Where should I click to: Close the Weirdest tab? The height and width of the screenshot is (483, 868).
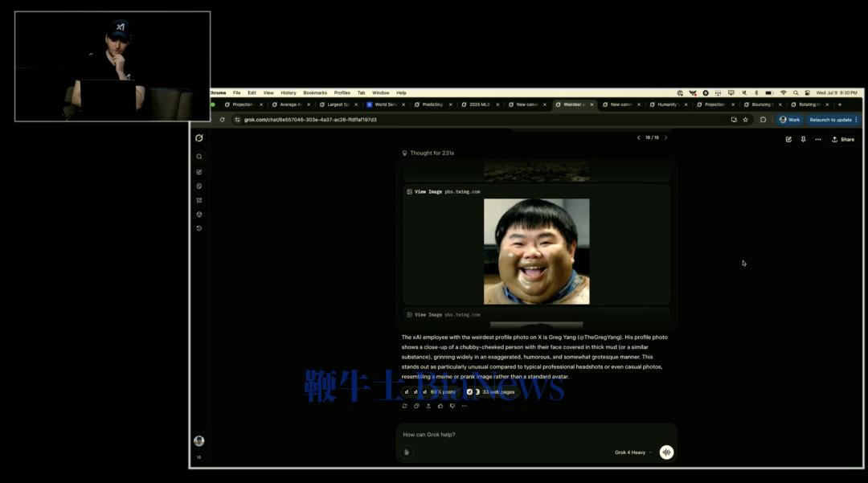[592, 104]
